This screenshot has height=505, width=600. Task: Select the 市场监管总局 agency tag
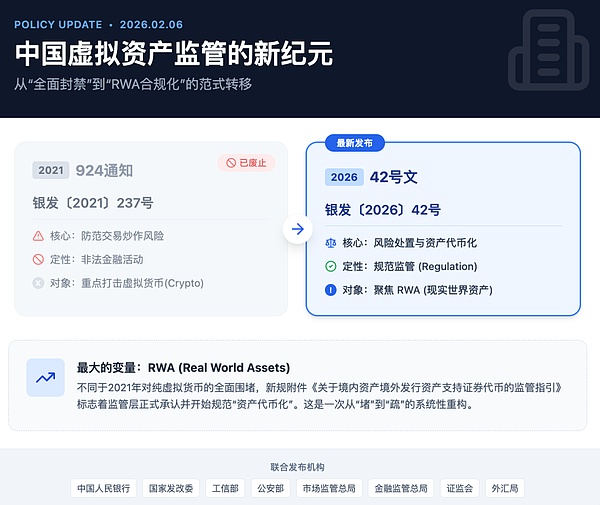(x=329, y=489)
